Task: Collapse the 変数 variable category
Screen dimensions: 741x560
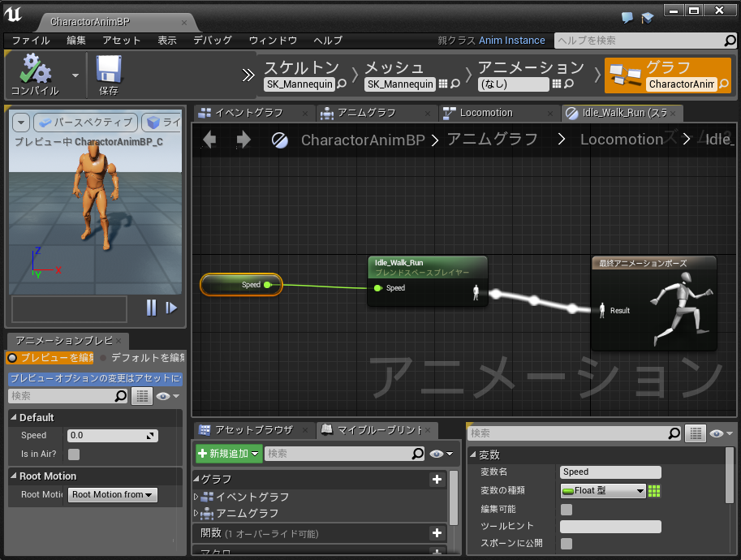Action: pyautogui.click(x=473, y=454)
